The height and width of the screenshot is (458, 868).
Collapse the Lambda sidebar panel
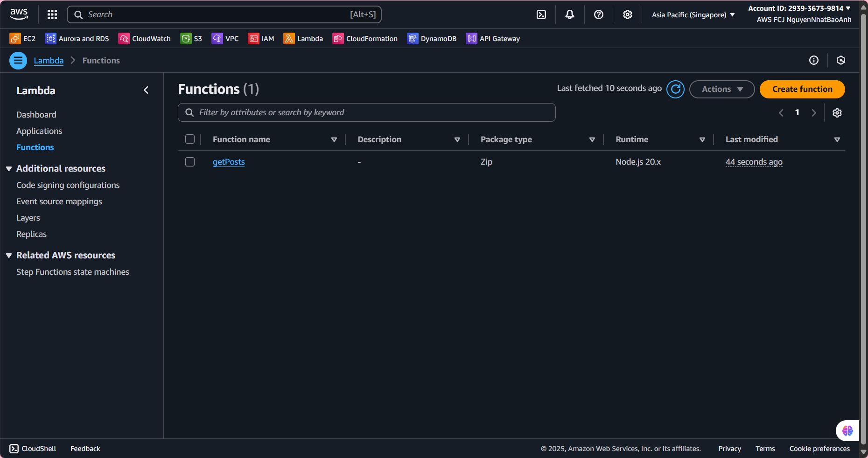point(146,90)
